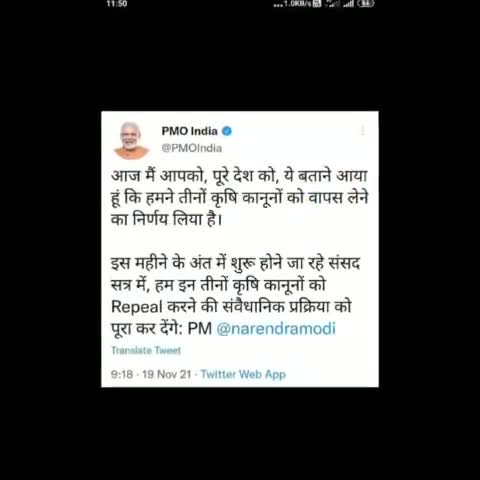Tap the word Repeal in the tweet
This screenshot has height=480, width=480.
137,307
